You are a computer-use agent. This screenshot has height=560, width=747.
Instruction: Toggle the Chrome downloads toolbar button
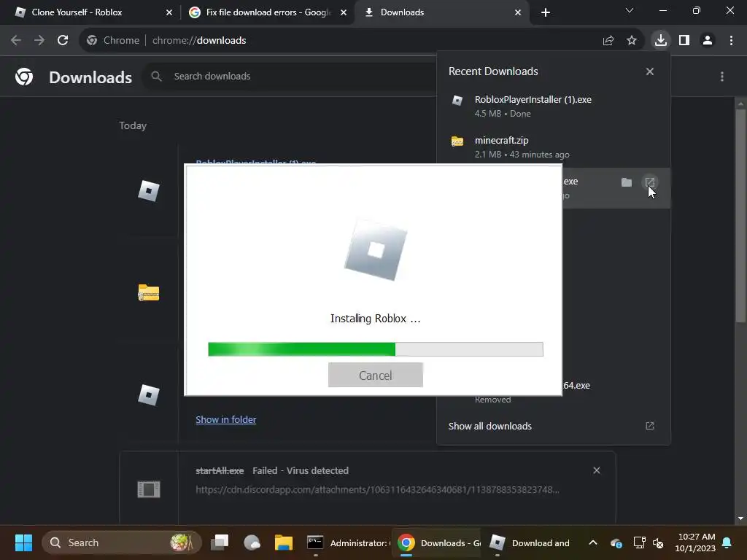[661, 41]
